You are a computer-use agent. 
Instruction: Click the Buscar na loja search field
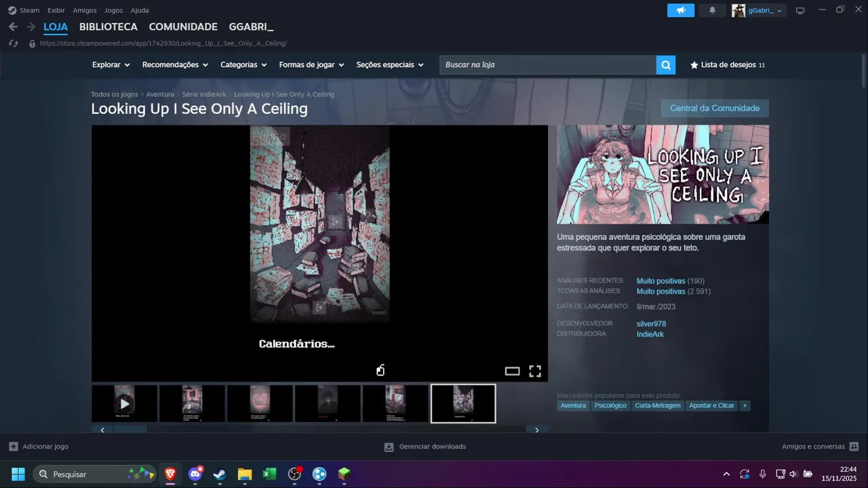pos(548,65)
